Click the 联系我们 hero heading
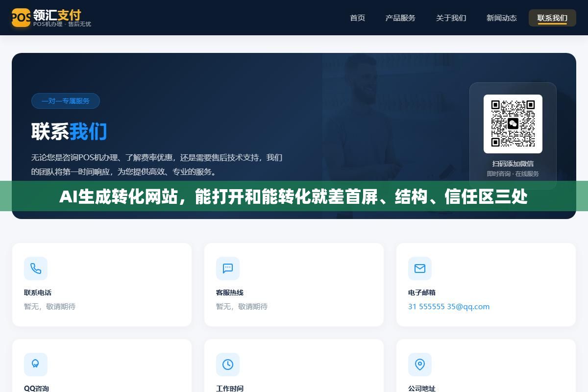Viewport: 588px width, 392px height. pyautogui.click(x=69, y=131)
